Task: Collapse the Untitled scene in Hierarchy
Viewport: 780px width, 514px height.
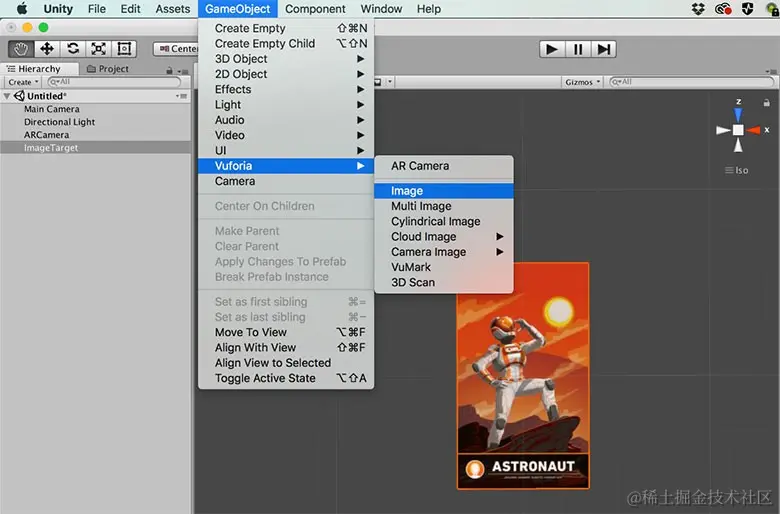Action: tap(6, 96)
